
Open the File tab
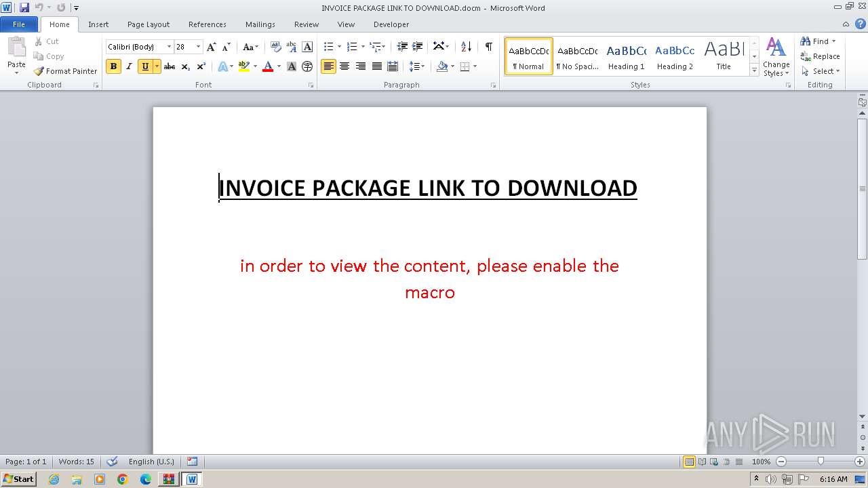(x=19, y=24)
